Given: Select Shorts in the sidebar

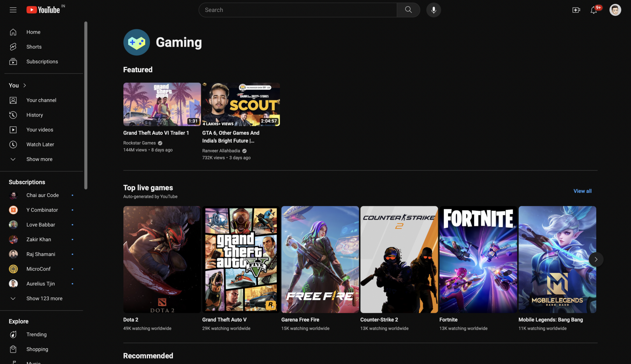Looking at the screenshot, I should 34,46.
